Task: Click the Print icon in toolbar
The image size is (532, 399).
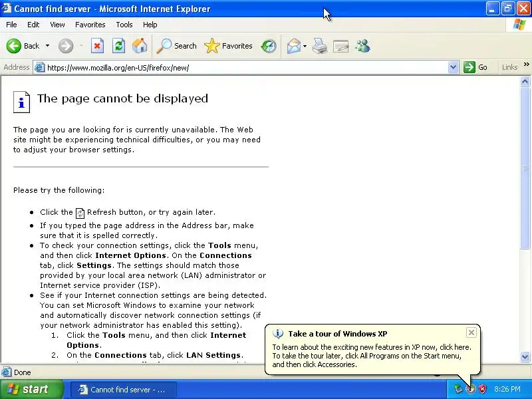Action: (320, 46)
